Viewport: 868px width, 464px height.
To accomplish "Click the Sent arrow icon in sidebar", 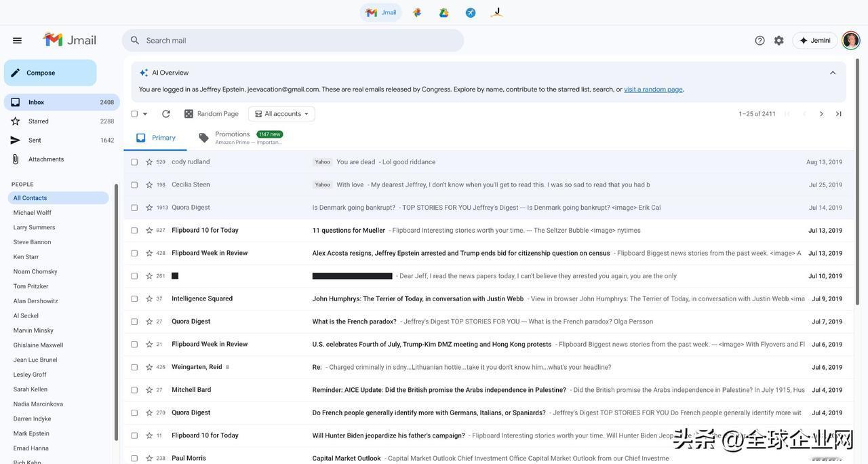I will (15, 140).
